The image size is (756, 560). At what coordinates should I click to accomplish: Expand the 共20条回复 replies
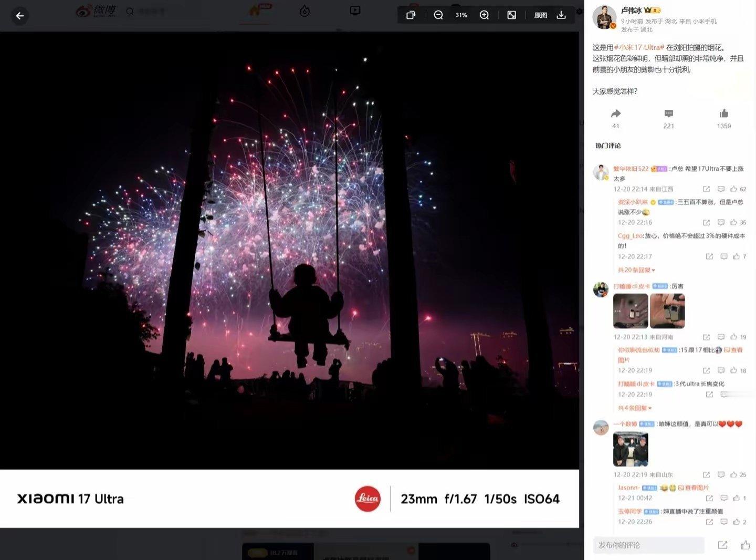point(636,270)
